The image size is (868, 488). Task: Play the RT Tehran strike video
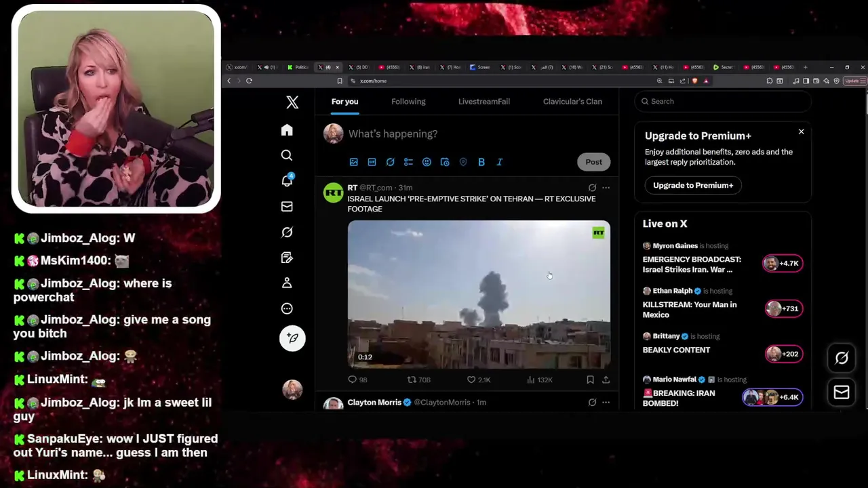click(x=479, y=294)
